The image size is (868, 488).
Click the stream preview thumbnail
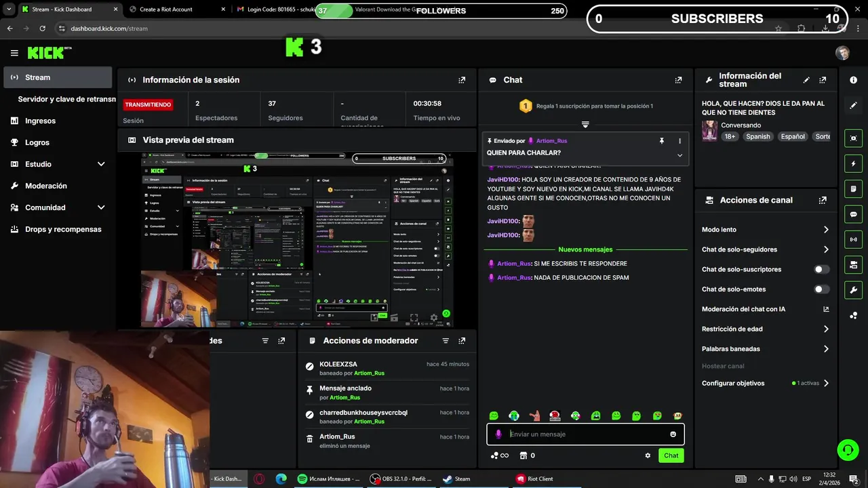click(x=297, y=240)
